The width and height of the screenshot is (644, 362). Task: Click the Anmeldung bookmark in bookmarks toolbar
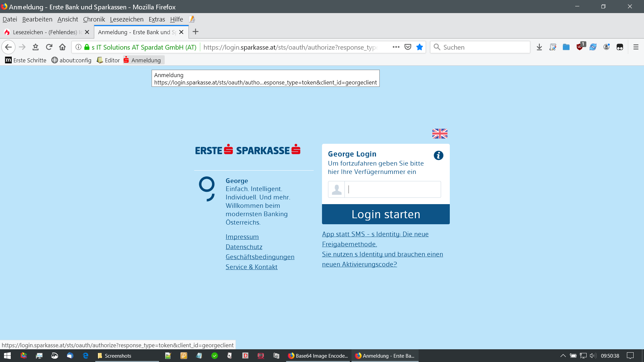143,60
